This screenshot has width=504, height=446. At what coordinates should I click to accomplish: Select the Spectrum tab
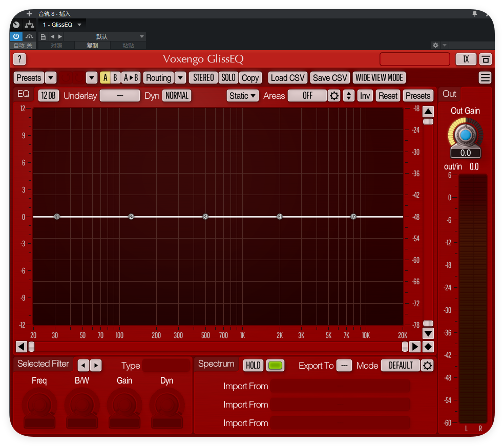216,364
